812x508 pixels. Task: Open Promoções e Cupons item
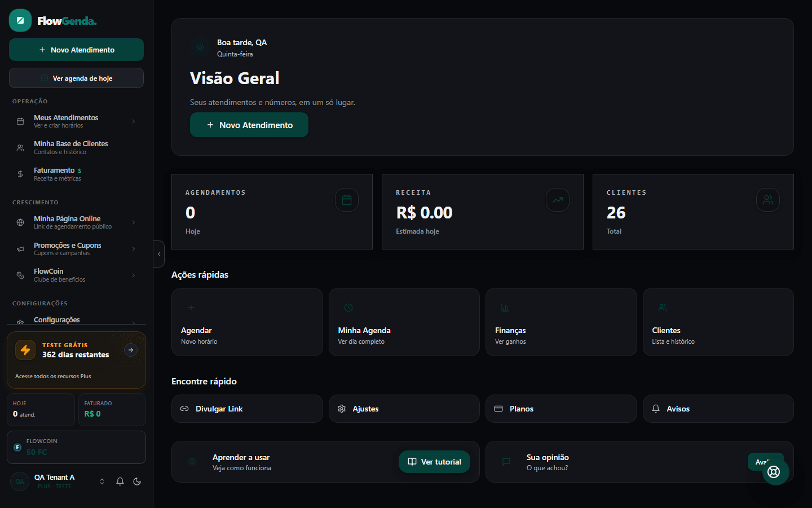[76, 249]
